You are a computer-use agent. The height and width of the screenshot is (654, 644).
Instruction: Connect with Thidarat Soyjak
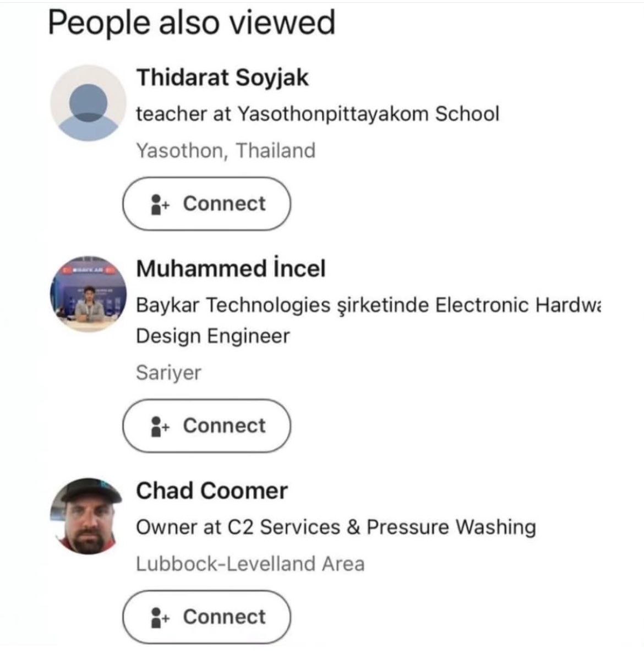(x=206, y=204)
